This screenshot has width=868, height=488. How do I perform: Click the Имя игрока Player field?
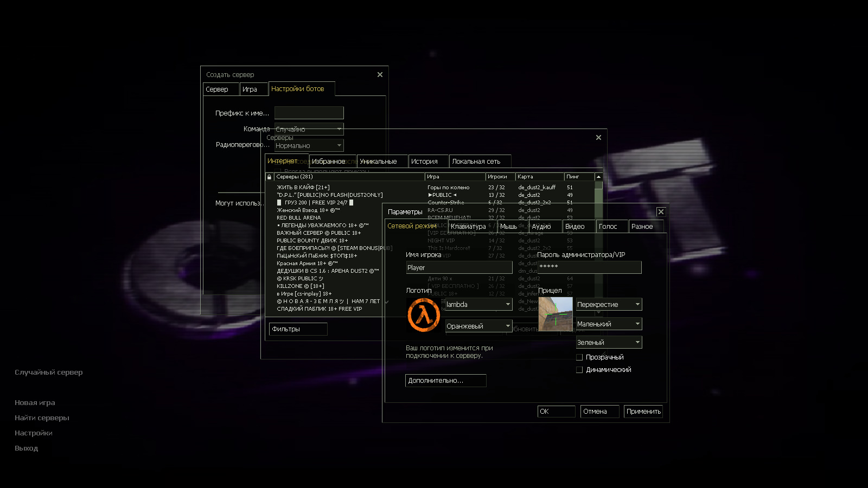(459, 268)
